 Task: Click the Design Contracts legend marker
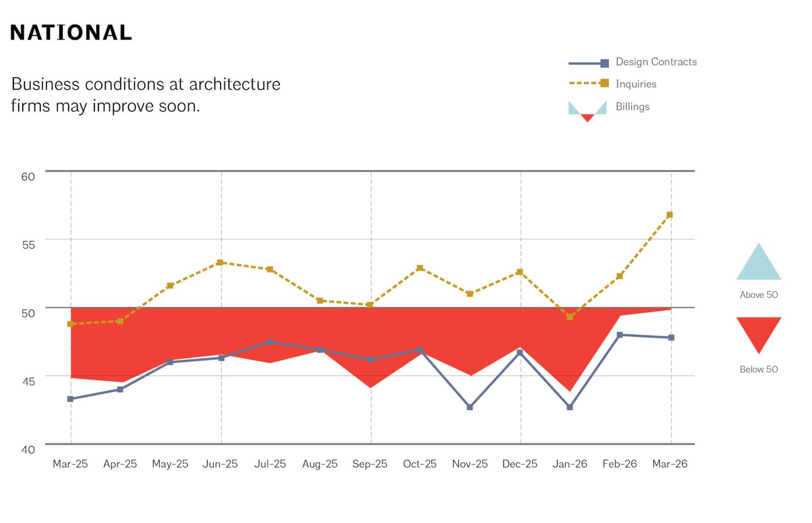pos(604,63)
